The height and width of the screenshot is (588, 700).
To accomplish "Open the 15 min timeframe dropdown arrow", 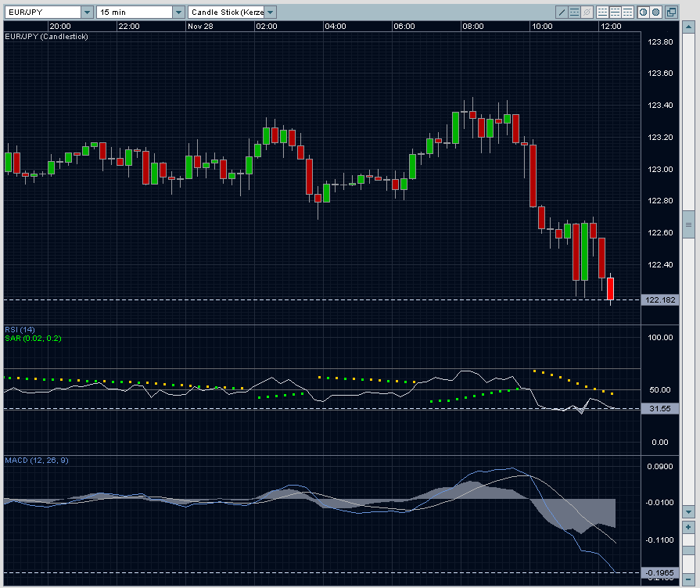I will tap(178, 12).
